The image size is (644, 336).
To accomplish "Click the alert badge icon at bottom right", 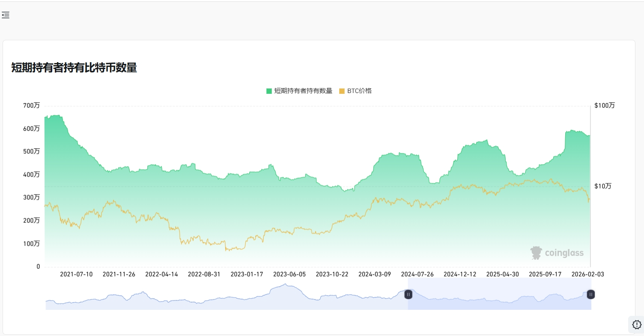I will tap(636, 324).
